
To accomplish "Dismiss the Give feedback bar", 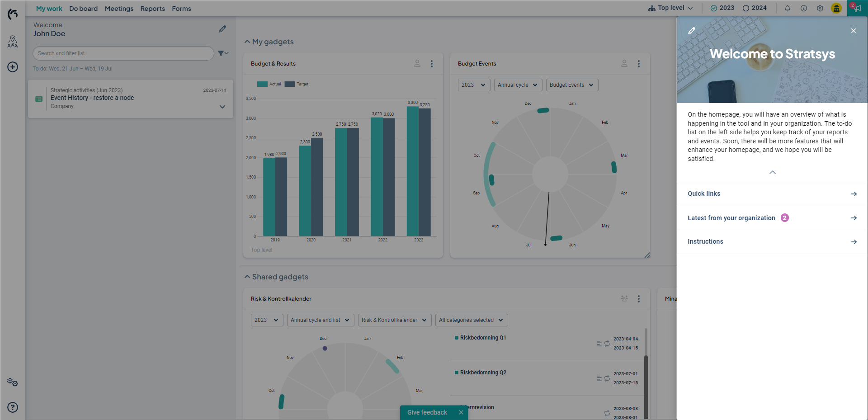I will point(461,412).
